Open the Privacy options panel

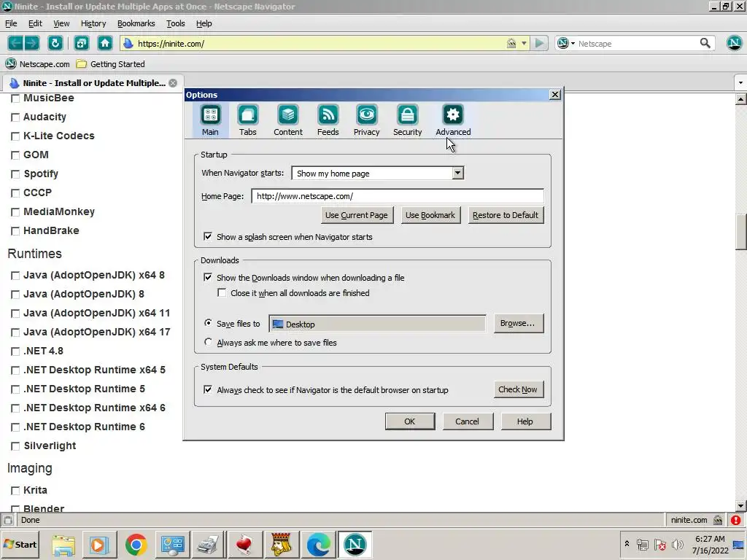coord(366,120)
